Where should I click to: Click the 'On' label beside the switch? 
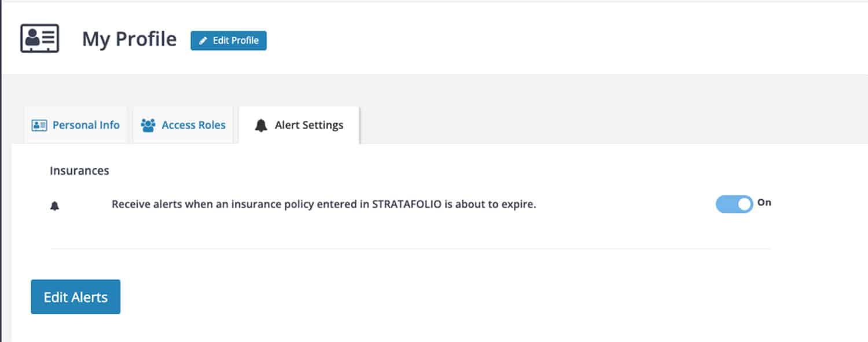pyautogui.click(x=764, y=203)
